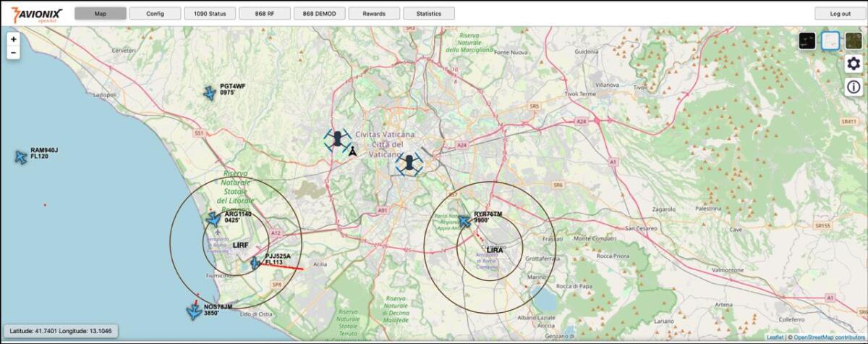Click the RAM940J FL120 label
The height and width of the screenshot is (344, 868).
pos(44,154)
